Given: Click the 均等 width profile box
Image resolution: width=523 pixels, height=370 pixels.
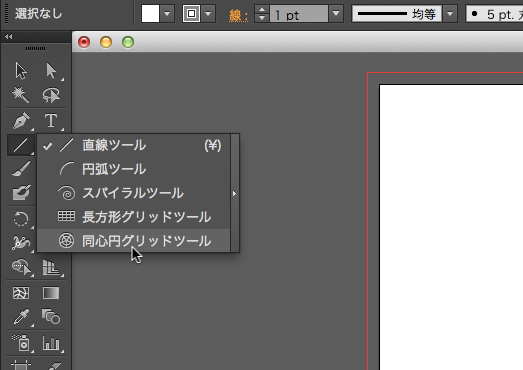Looking at the screenshot, I should 397,14.
